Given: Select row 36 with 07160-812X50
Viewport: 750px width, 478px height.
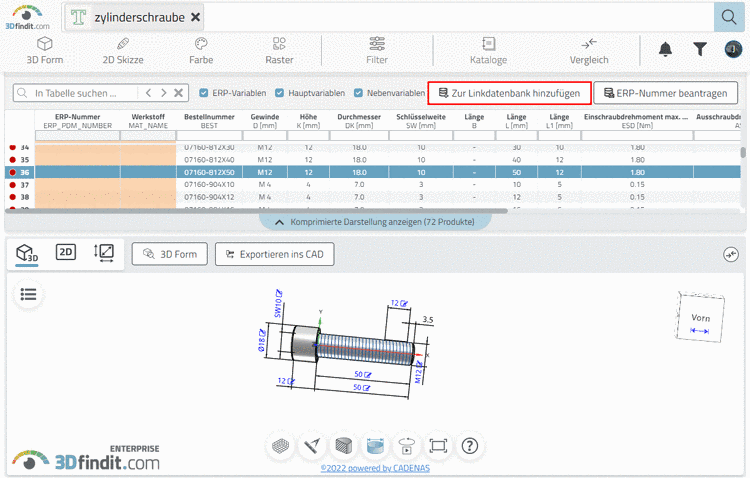Looking at the screenshot, I should click(373, 172).
